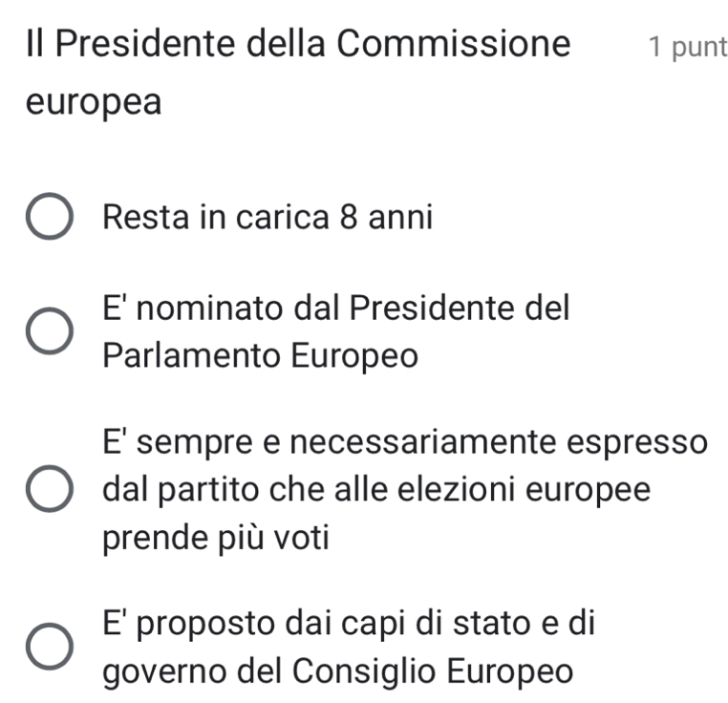Click the "1 punt" points label
This screenshot has height=703, width=728.
[x=686, y=46]
